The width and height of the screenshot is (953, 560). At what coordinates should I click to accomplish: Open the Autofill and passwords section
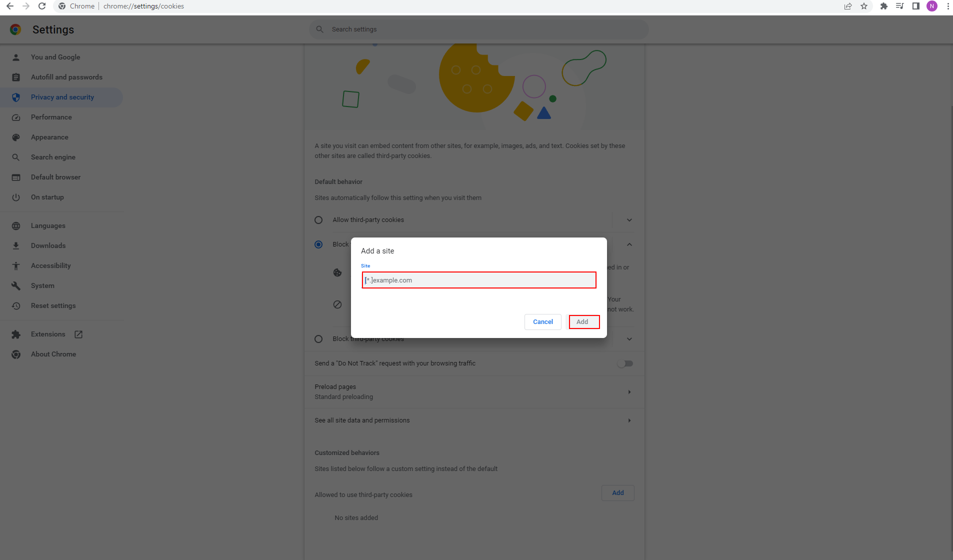click(66, 77)
